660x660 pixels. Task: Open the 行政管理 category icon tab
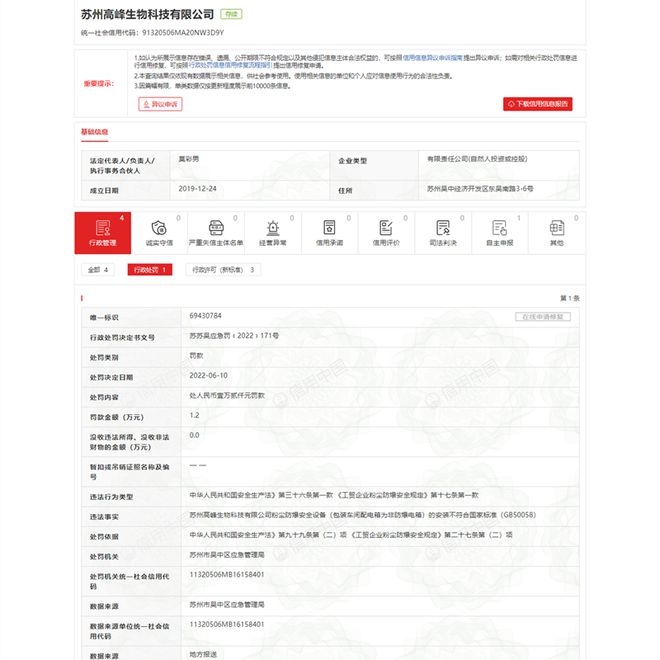coord(103,233)
